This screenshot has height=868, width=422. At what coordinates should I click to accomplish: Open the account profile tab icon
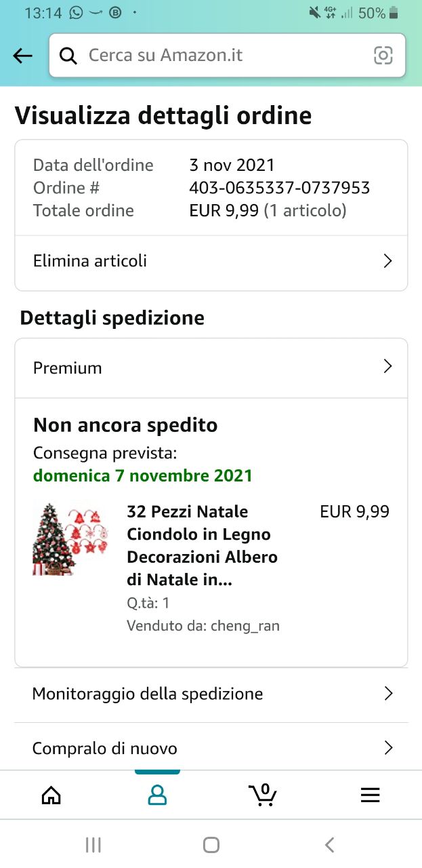point(157,795)
